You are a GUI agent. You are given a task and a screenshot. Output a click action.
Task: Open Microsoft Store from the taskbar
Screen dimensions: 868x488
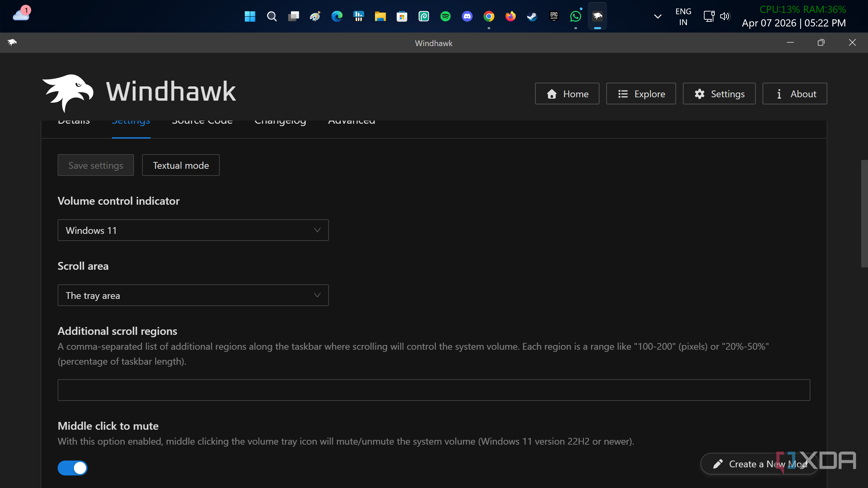[402, 16]
